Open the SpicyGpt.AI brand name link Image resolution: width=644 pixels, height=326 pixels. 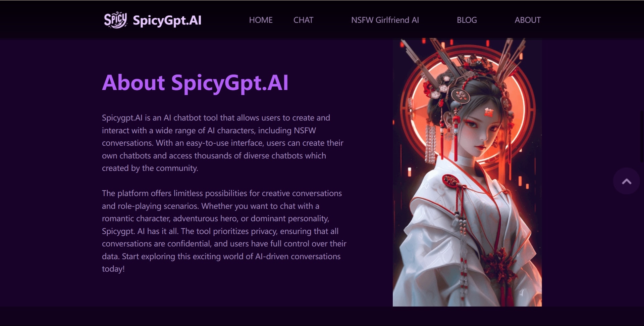[167, 20]
